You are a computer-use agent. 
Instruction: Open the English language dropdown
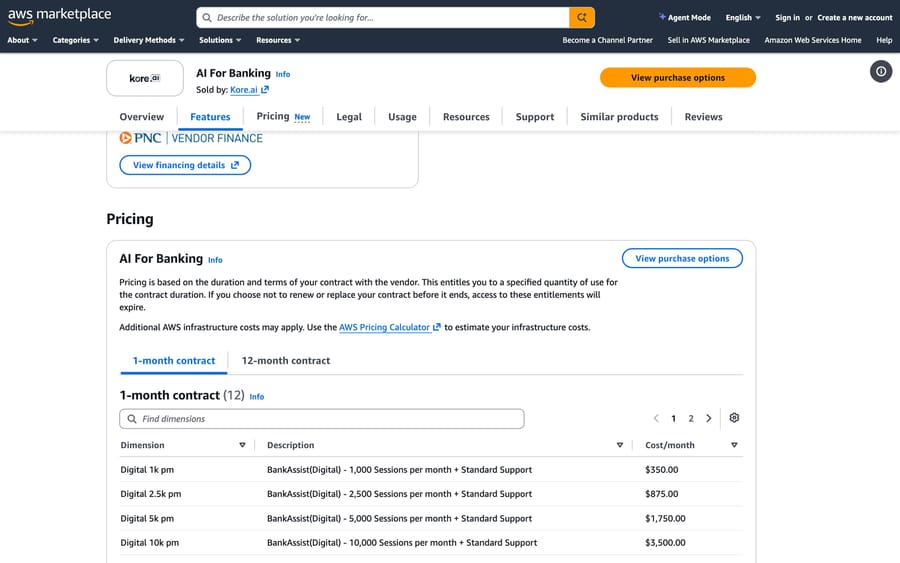click(743, 18)
